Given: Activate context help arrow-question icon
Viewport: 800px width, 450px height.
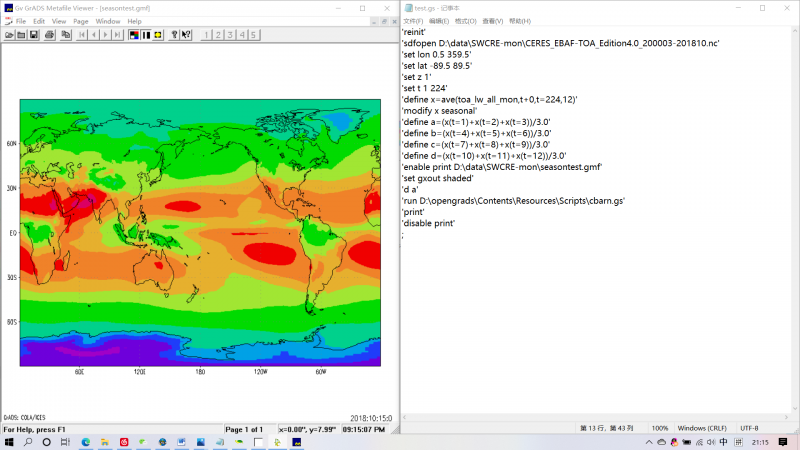Looking at the screenshot, I should (x=187, y=35).
